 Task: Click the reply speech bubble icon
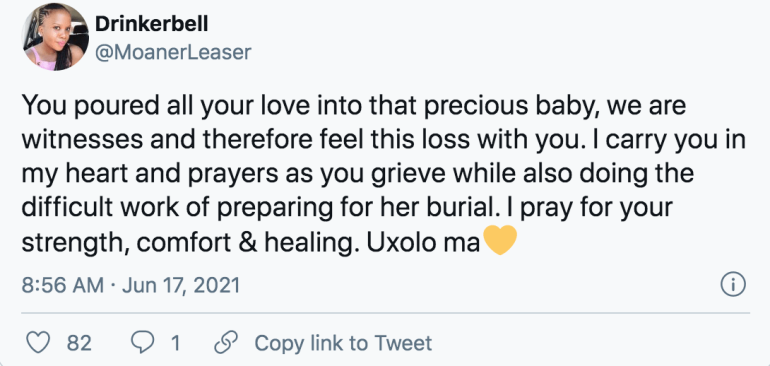[143, 342]
